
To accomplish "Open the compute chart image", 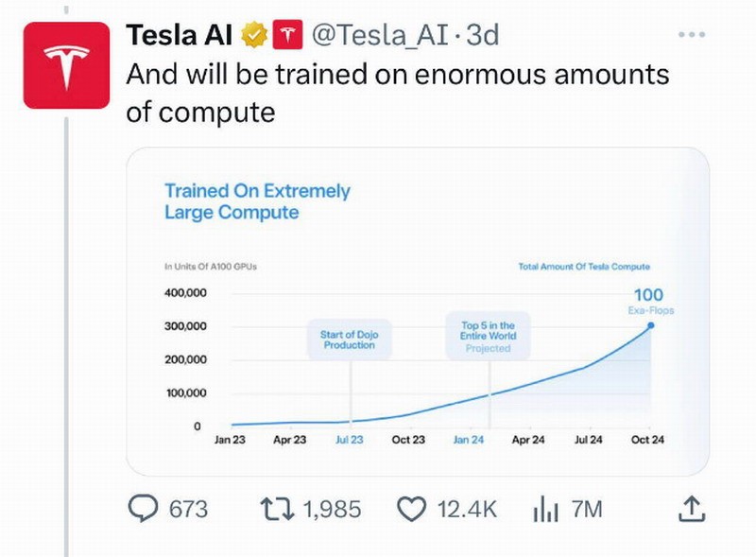I will click(x=417, y=310).
